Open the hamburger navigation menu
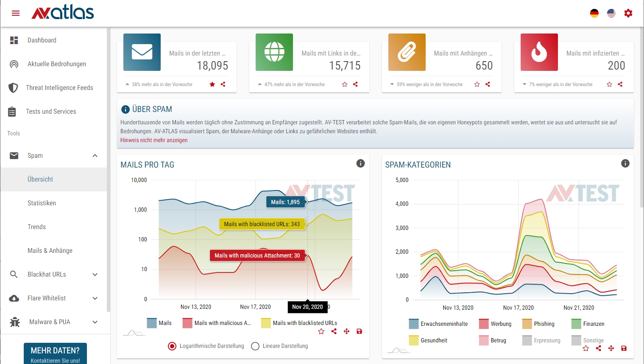Viewport: 644px width, 364px height. [x=16, y=13]
